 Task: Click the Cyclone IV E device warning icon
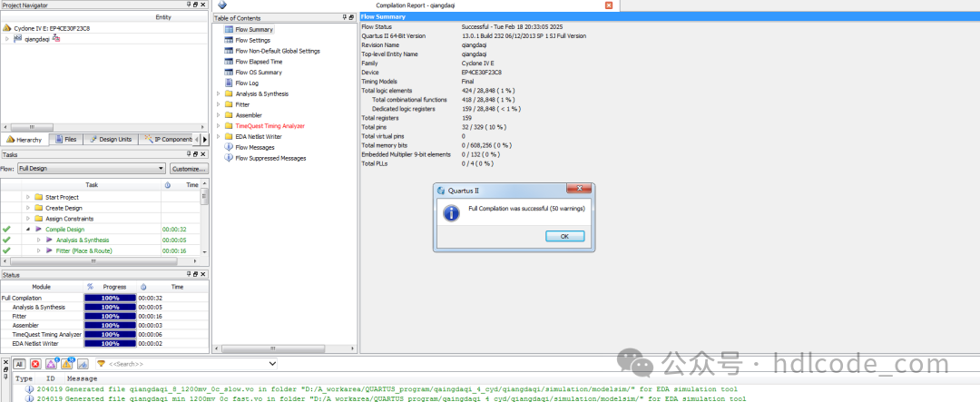(x=6, y=28)
